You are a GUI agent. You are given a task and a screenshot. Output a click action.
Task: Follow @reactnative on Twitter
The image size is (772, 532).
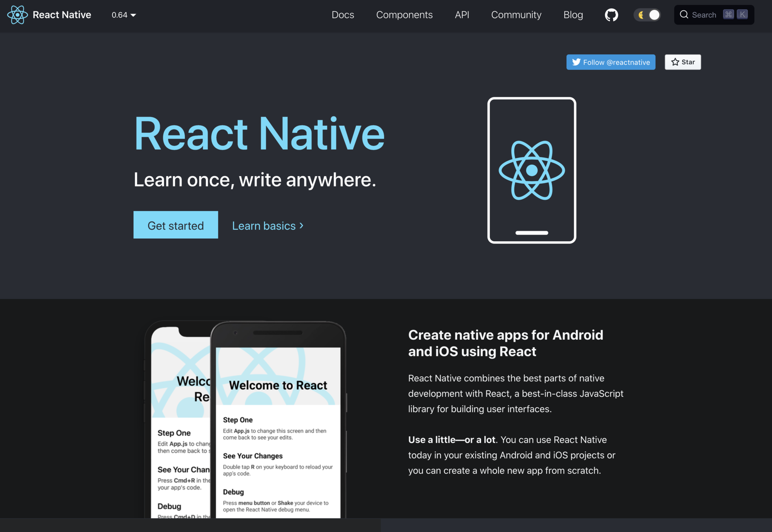[611, 62]
